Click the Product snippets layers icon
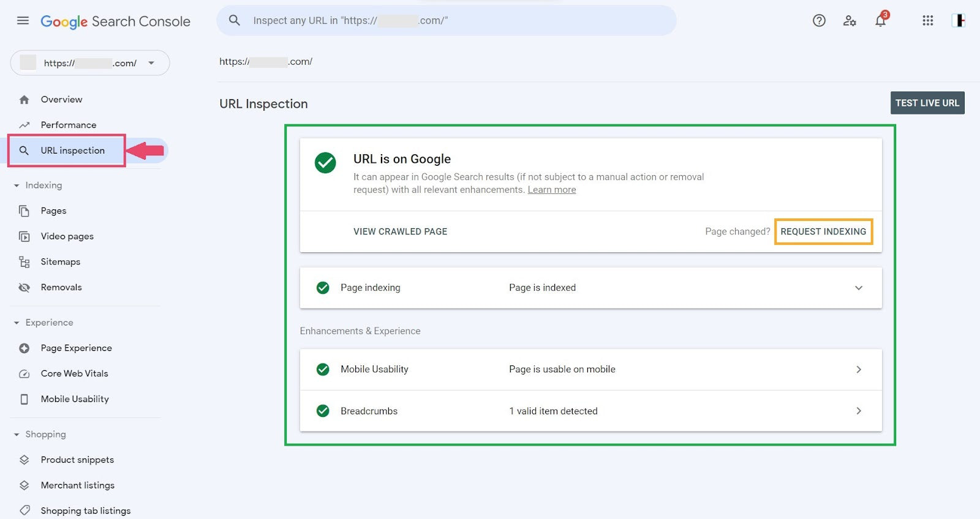This screenshot has height=519, width=980. pyautogui.click(x=24, y=460)
